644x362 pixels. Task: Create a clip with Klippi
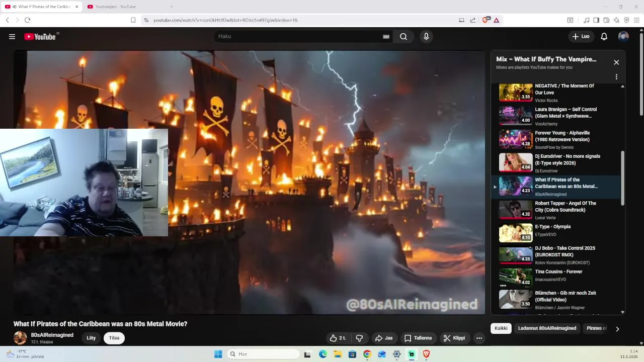pos(455,338)
